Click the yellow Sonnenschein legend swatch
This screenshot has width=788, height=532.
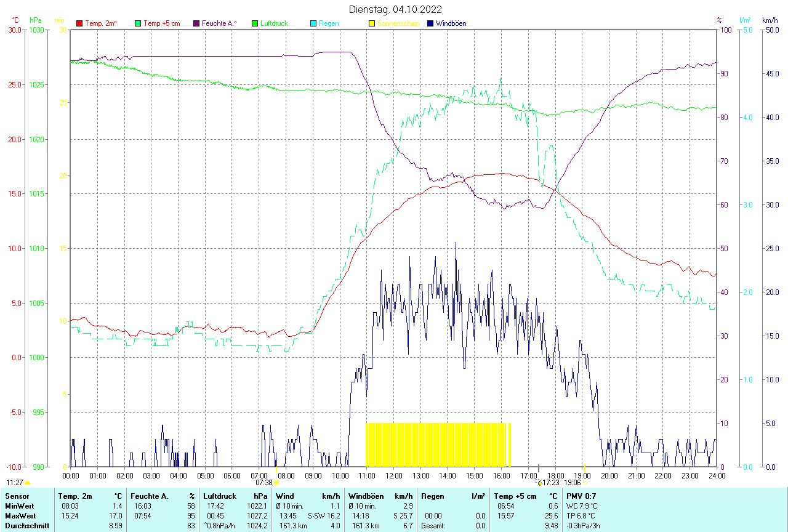[x=372, y=23]
